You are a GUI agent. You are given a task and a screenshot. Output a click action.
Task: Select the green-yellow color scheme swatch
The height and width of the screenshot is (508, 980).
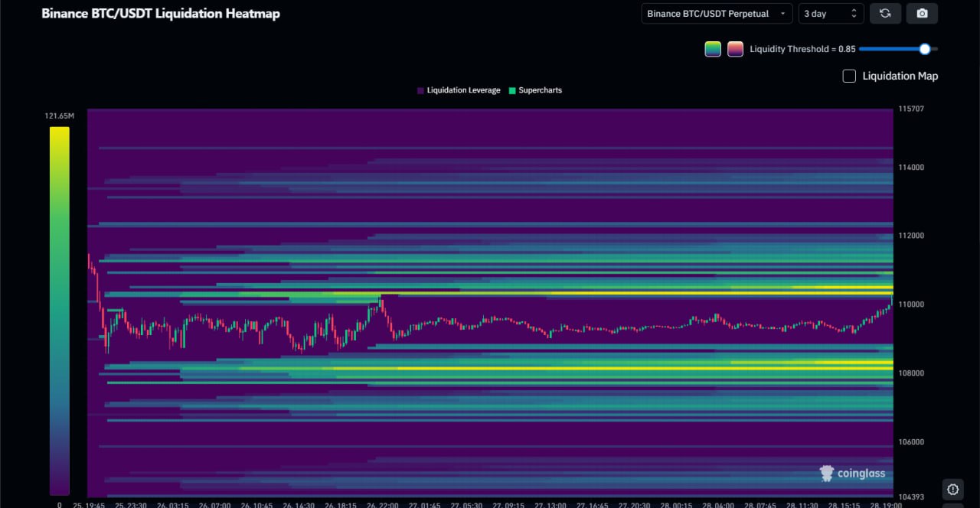pyautogui.click(x=713, y=49)
